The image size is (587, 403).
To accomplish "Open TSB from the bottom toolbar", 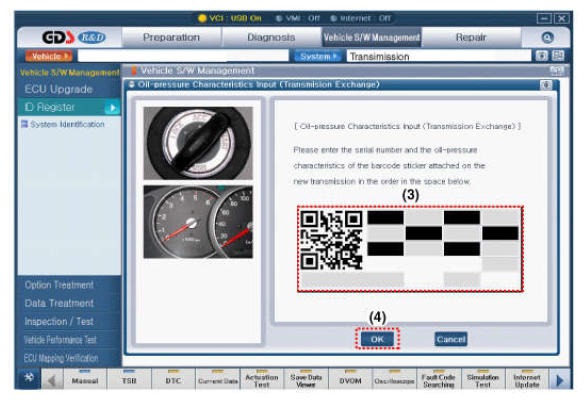I will pyautogui.click(x=129, y=380).
